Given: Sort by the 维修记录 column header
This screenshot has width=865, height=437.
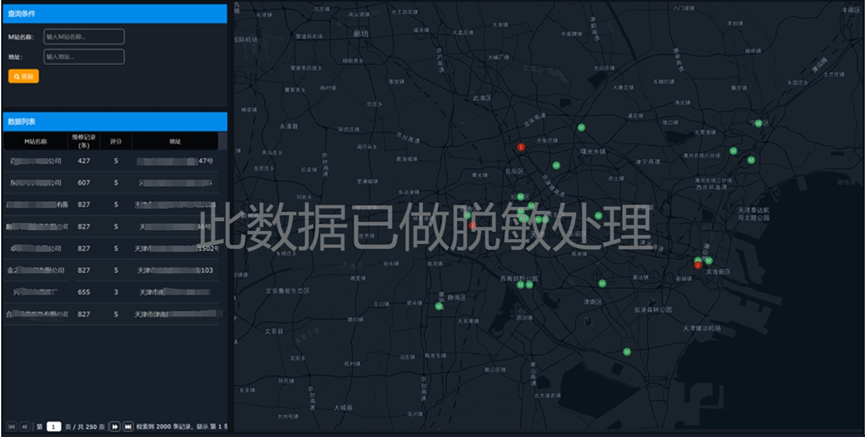Looking at the screenshot, I should 84,140.
